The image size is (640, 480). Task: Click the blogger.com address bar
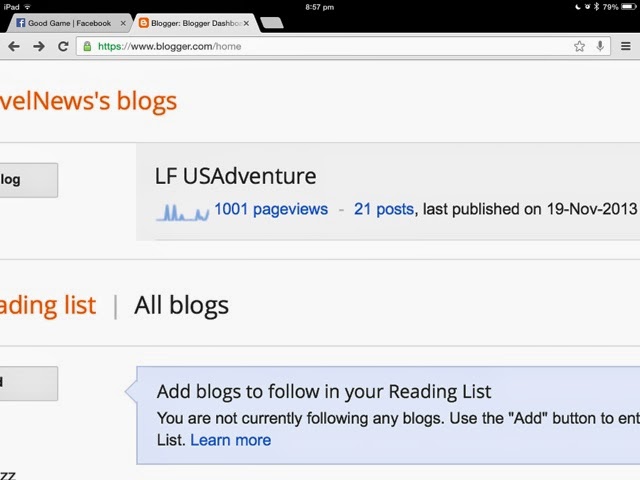coord(330,46)
